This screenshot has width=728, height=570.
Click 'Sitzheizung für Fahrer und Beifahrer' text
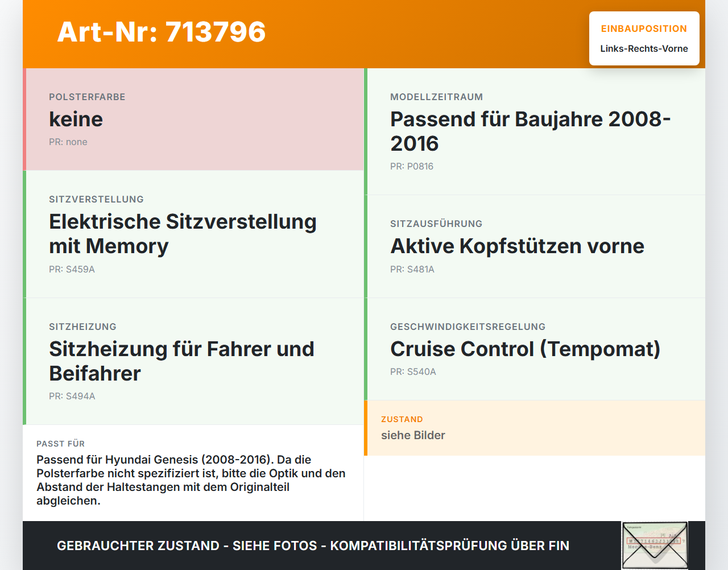(x=181, y=361)
